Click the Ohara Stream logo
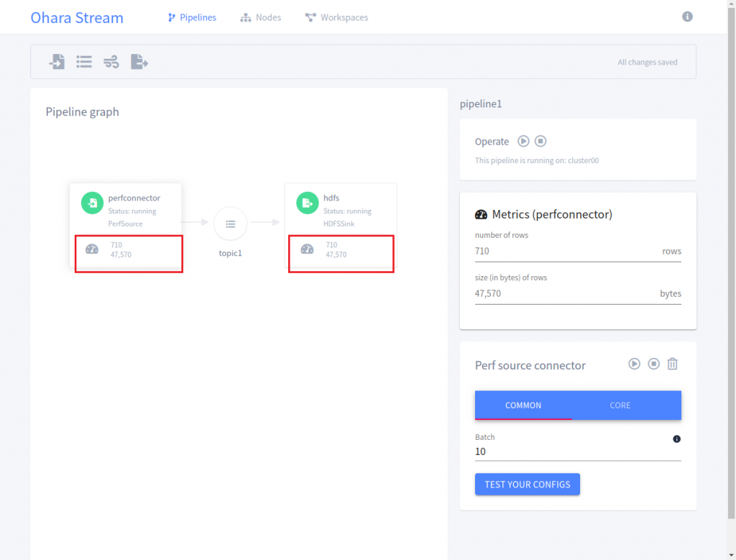This screenshot has height=560, width=736. pos(77,17)
